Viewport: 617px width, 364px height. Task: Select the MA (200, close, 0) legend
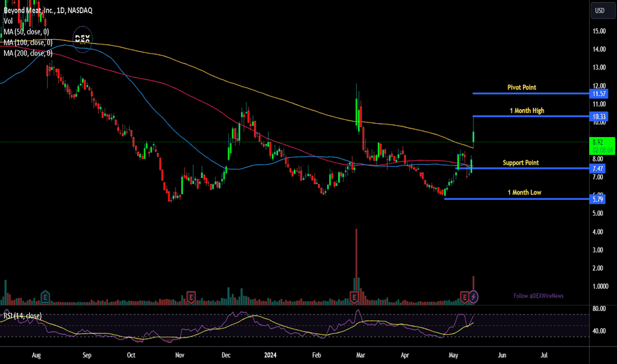coord(28,53)
